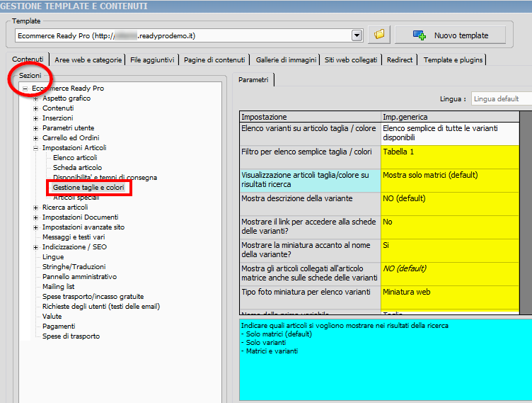Switch to the Redirect tab

400,59
